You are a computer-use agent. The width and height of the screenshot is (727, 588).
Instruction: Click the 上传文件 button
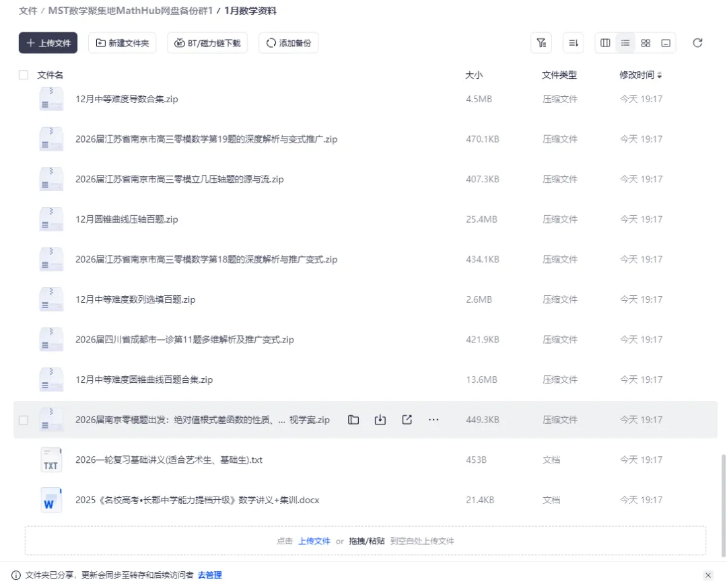point(48,42)
